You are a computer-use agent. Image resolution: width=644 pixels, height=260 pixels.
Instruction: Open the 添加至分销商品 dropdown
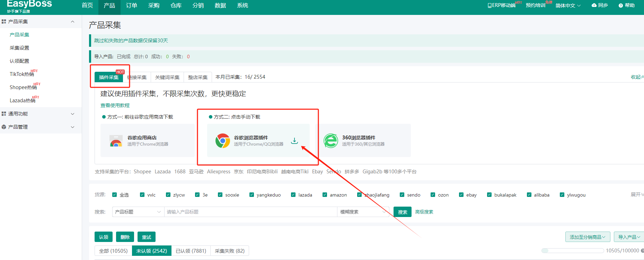588,237
